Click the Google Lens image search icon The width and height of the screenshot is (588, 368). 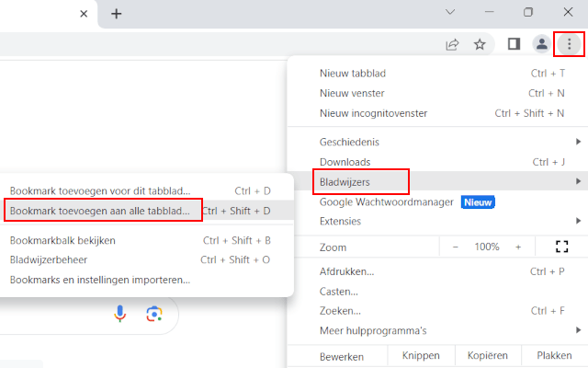pyautogui.click(x=153, y=315)
